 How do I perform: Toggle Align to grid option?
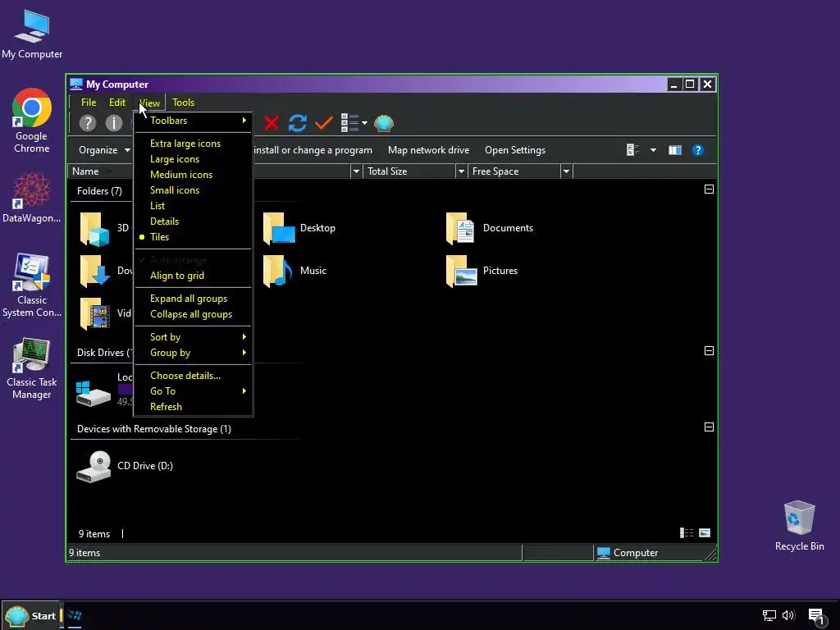[x=194, y=276]
